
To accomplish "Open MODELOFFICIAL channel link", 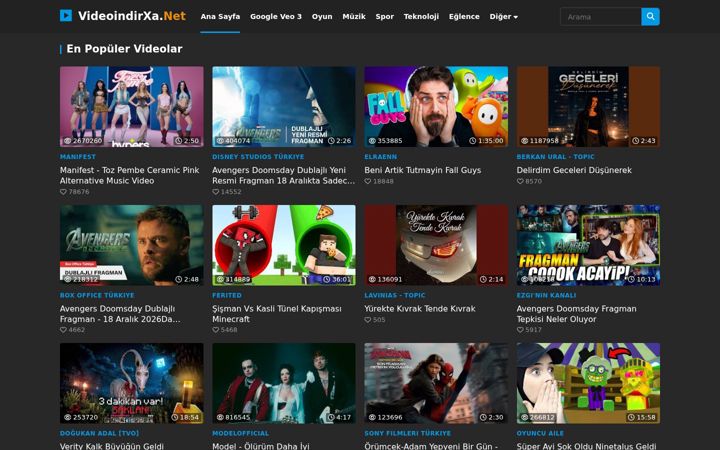I will [240, 433].
